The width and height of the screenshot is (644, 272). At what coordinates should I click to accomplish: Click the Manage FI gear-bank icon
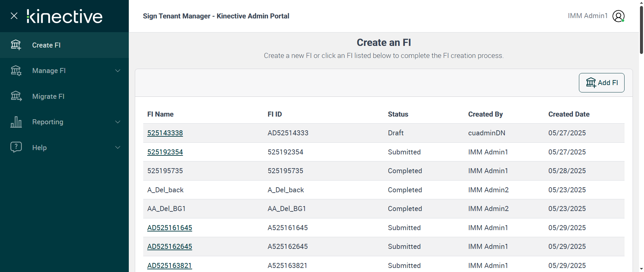click(x=16, y=71)
